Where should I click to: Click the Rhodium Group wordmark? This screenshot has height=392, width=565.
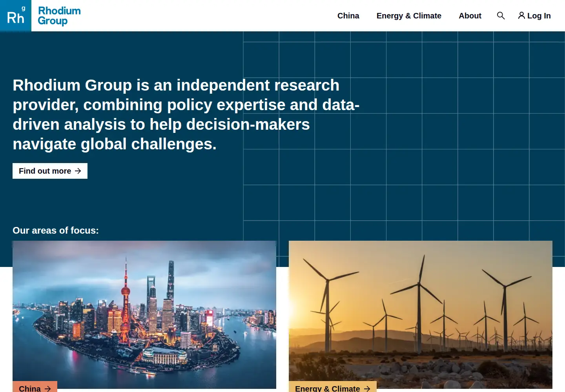pyautogui.click(x=59, y=16)
